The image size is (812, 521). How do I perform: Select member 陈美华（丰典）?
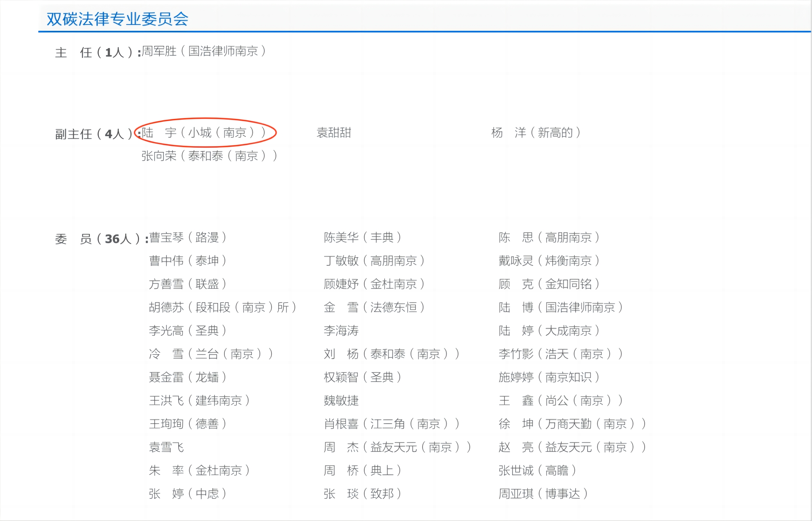[363, 238]
